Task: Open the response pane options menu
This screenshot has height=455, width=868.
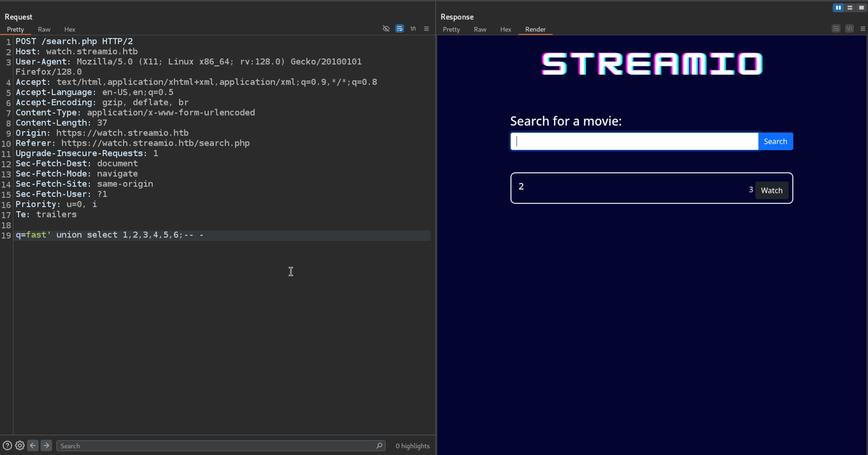Action: (863, 29)
